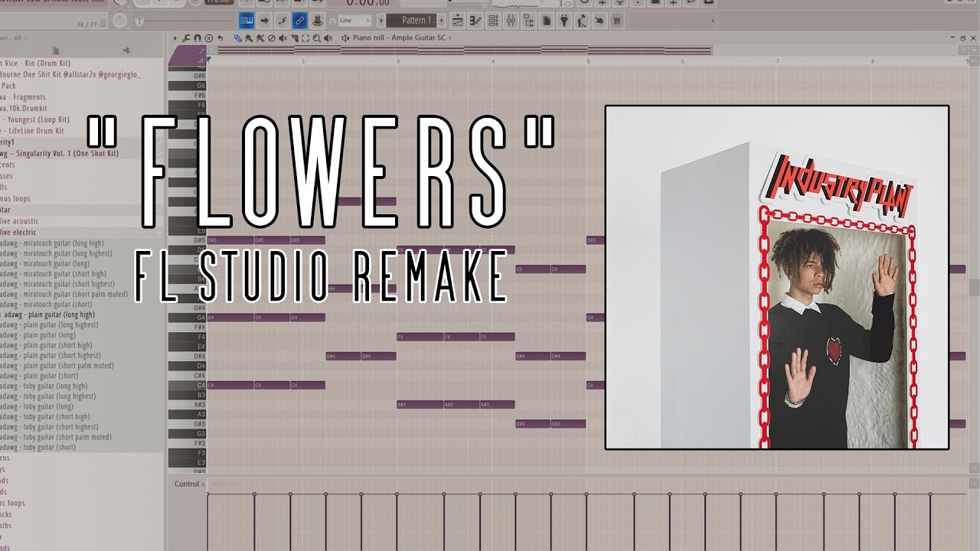Toggle the blue multilink to controllers icon

point(299,20)
